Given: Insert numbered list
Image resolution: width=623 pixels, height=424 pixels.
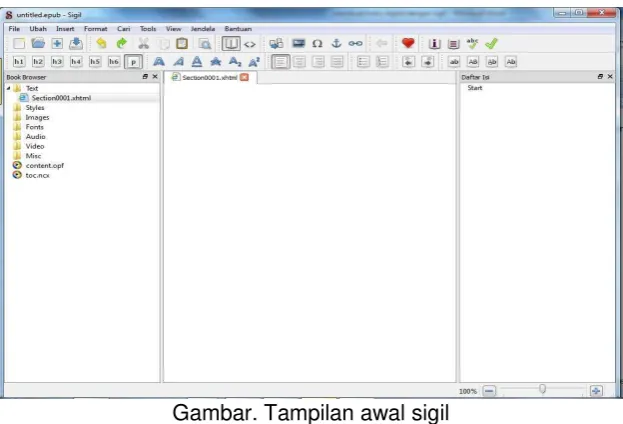Looking at the screenshot, I should [382, 62].
